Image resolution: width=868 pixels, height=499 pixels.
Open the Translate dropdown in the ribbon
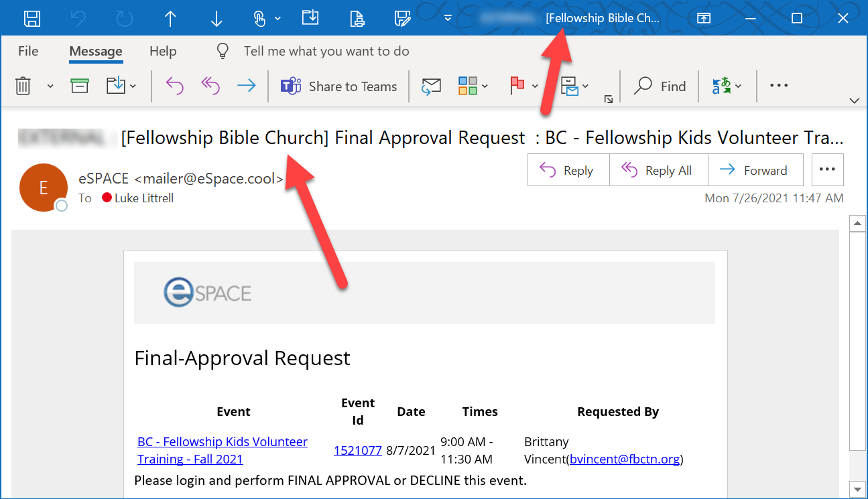(727, 86)
